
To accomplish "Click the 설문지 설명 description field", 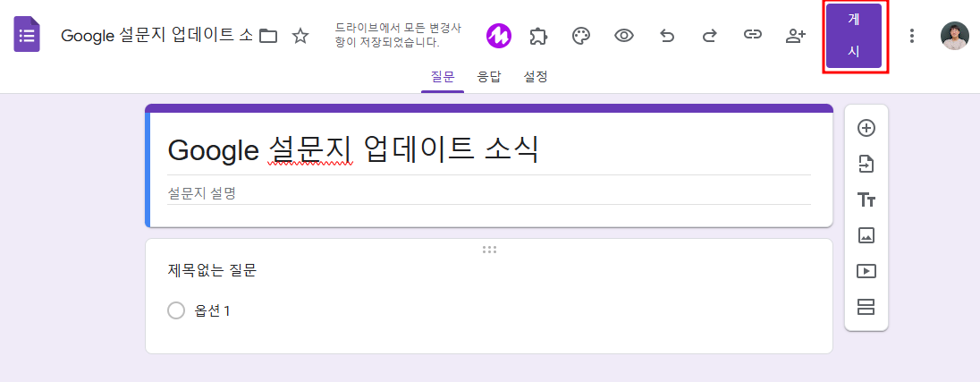I will pyautogui.click(x=489, y=193).
